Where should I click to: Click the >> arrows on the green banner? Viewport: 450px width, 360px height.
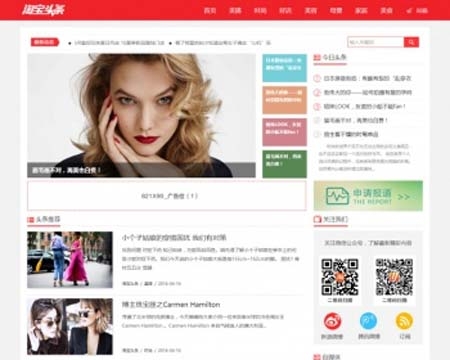pyautogui.click(x=403, y=197)
